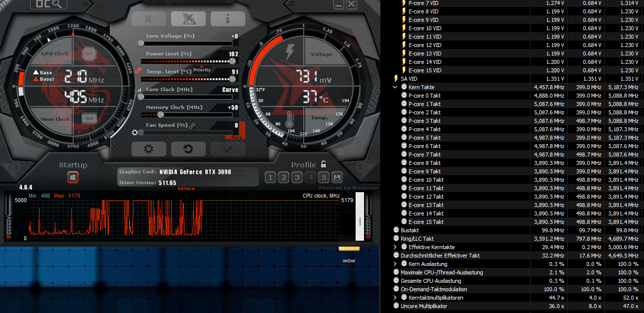Load profile slot 1
The width and height of the screenshot is (644, 313).
[x=270, y=178]
